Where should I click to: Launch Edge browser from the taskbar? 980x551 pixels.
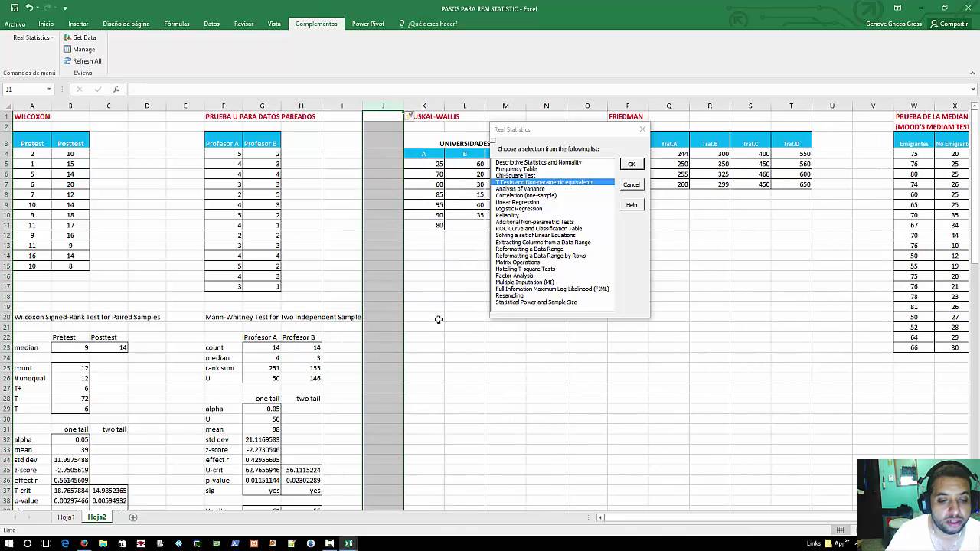pos(65,543)
